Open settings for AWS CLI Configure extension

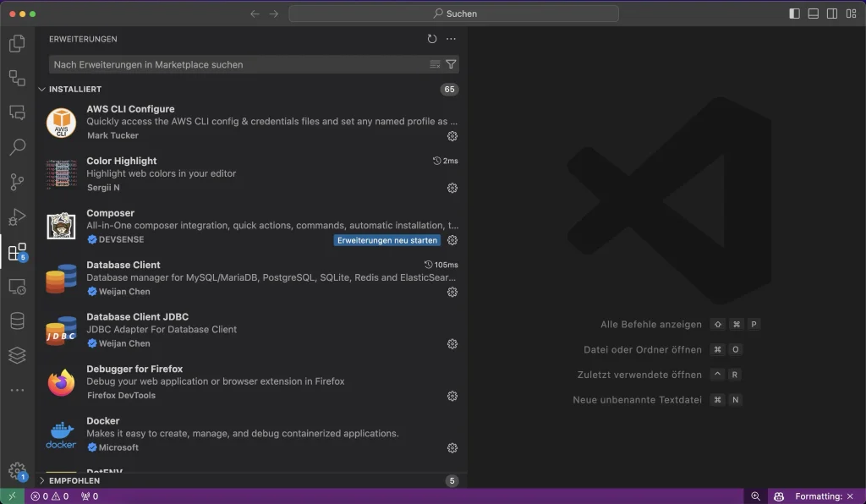point(452,136)
